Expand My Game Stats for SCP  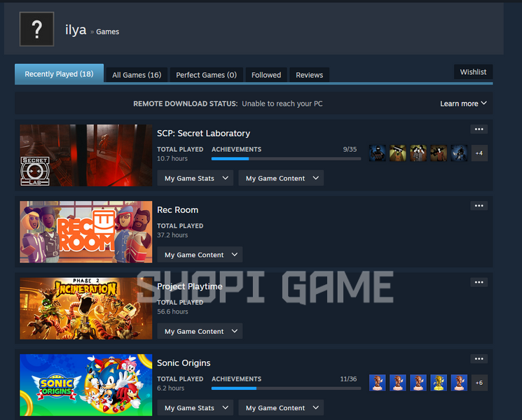pyautogui.click(x=195, y=178)
